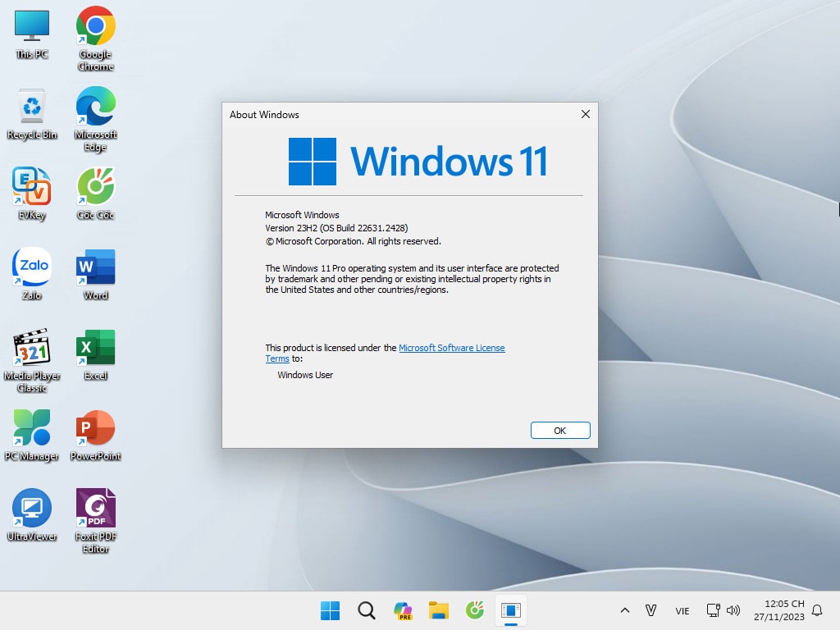Select the Word desktop shortcut
Viewport: 840px width, 630px height.
pos(95,267)
